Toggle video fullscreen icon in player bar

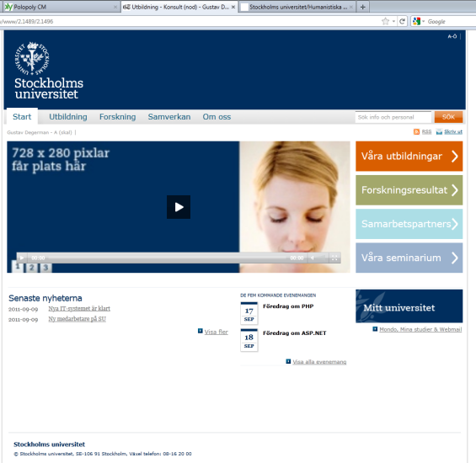click(334, 258)
